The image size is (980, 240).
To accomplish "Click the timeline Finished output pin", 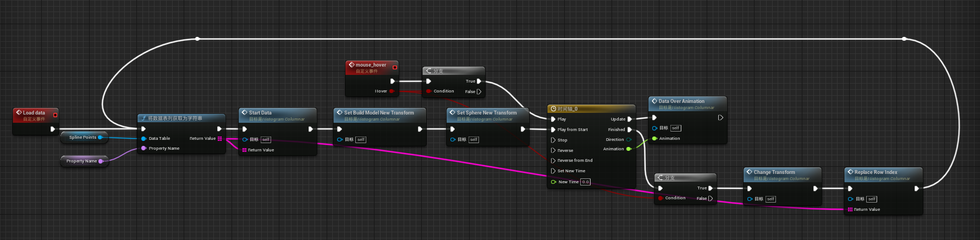I will (x=630, y=129).
